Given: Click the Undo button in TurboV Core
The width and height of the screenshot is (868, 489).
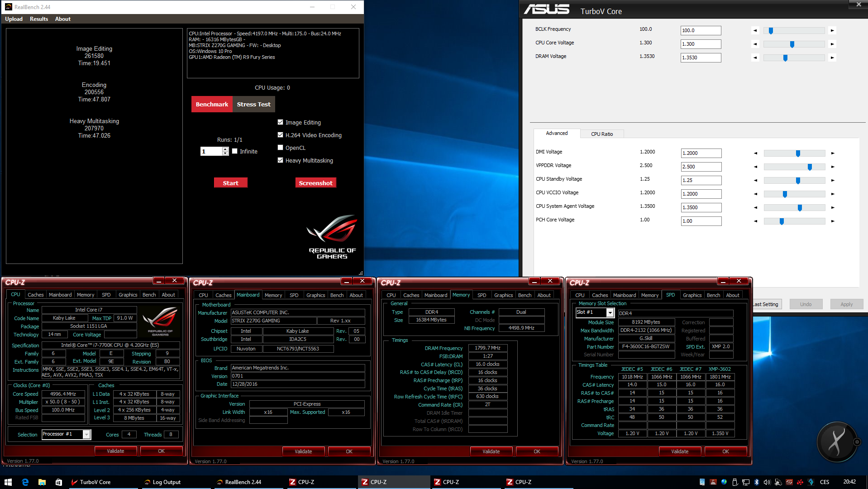Looking at the screenshot, I should click(x=806, y=304).
